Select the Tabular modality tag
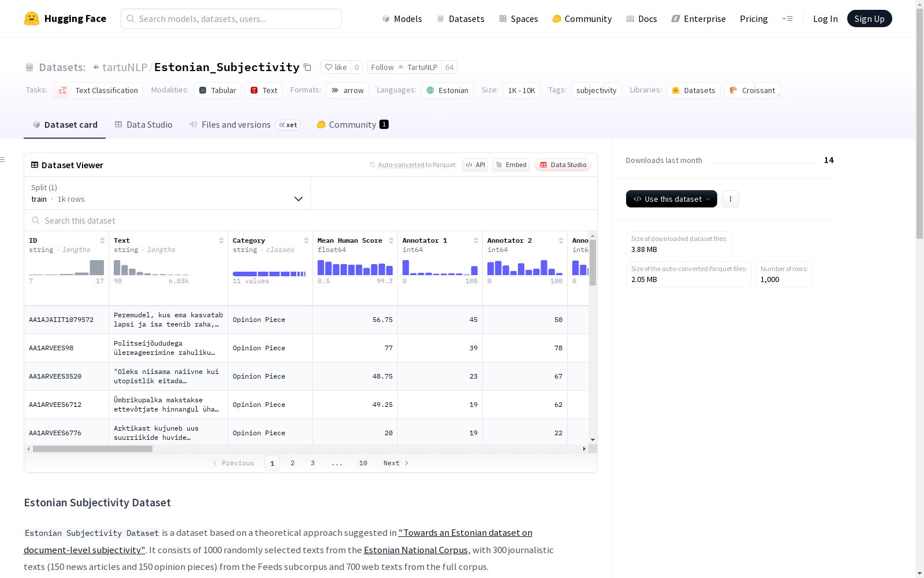Image resolution: width=924 pixels, height=578 pixels. (217, 90)
